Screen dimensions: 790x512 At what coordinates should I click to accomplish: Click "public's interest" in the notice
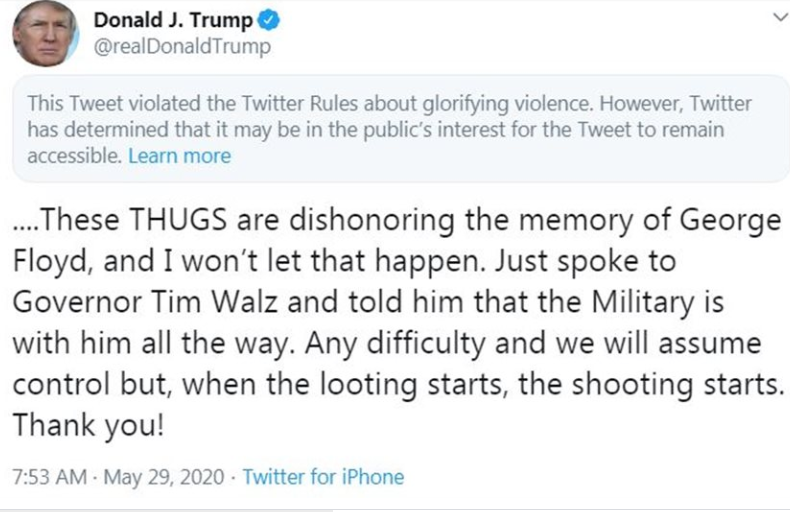[474, 130]
